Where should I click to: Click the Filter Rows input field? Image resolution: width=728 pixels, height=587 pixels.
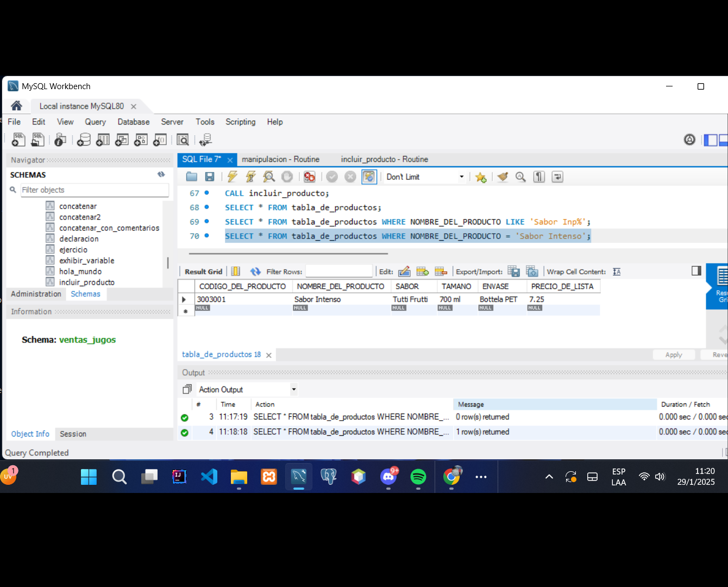click(339, 271)
